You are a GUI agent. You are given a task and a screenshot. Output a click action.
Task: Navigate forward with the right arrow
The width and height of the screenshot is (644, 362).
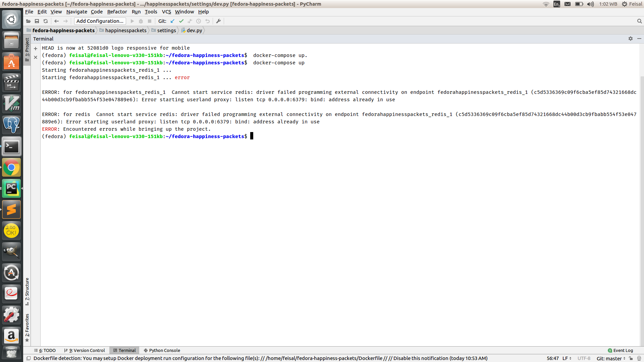click(65, 21)
